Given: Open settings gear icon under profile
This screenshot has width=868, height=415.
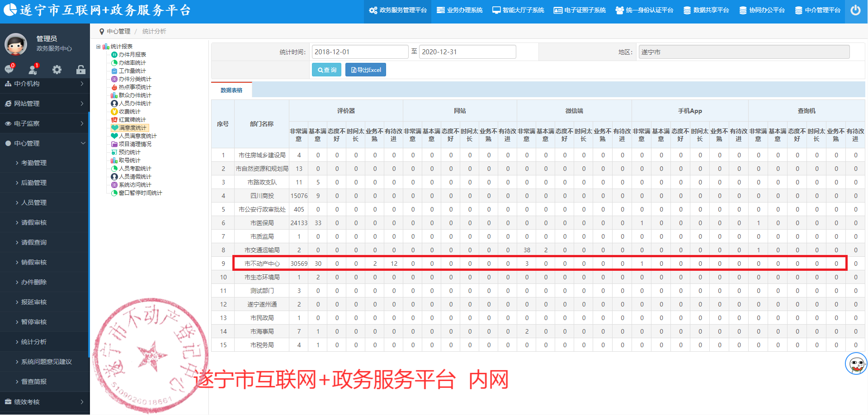Looking at the screenshot, I should pyautogui.click(x=57, y=70).
